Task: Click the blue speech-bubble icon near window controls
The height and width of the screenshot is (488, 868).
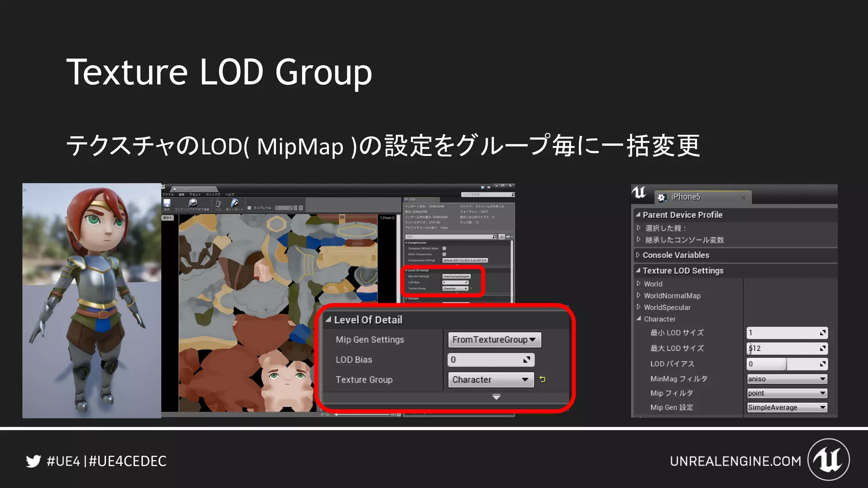Action: 483,188
